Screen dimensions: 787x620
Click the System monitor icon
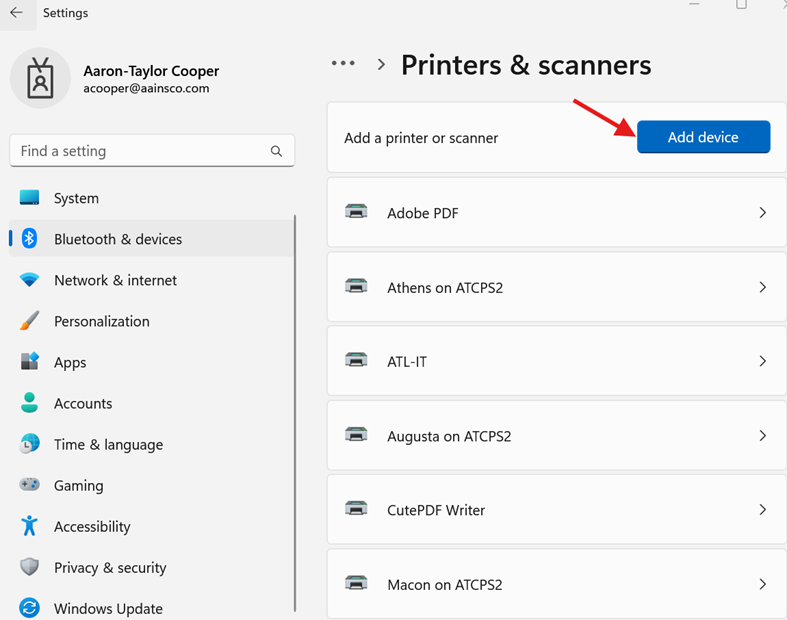tap(30, 198)
